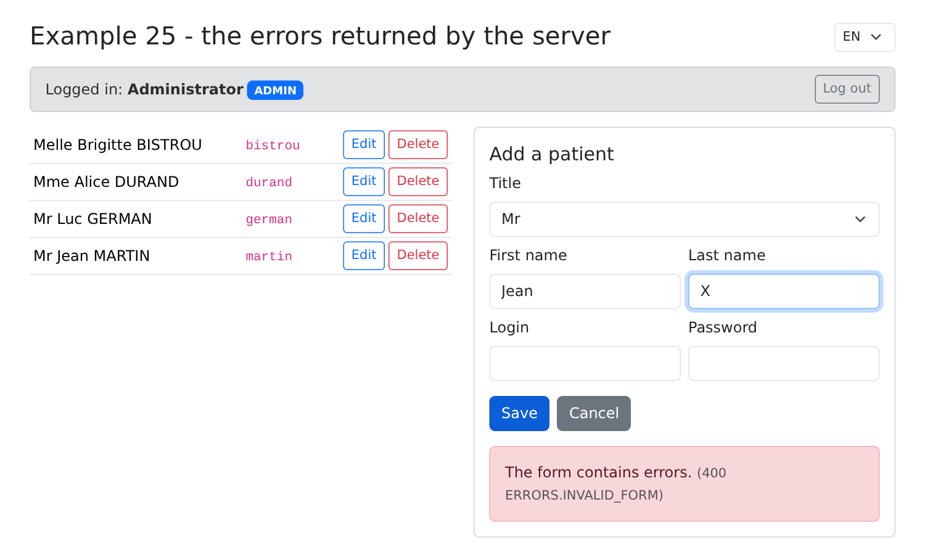
Task: Expand the Title dropdown showing Mr
Action: click(684, 219)
